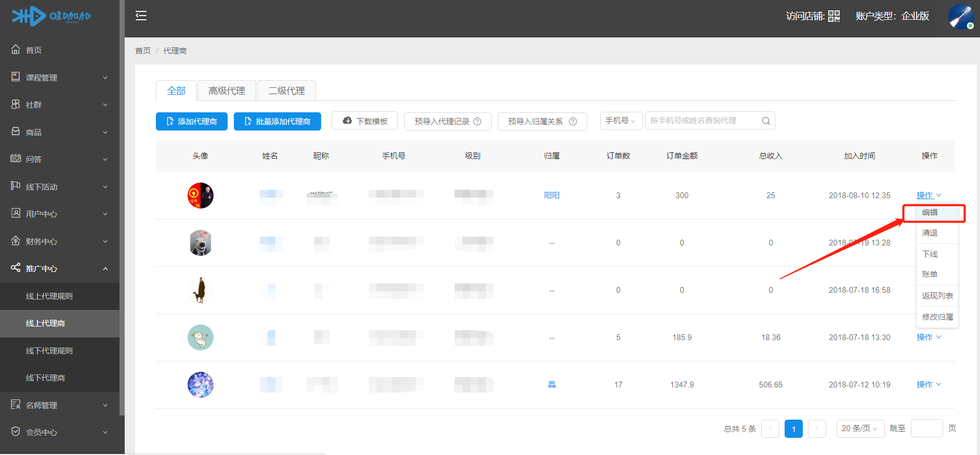This screenshot has height=455, width=980.
Task: Click the next page arrow
Action: pos(817,428)
